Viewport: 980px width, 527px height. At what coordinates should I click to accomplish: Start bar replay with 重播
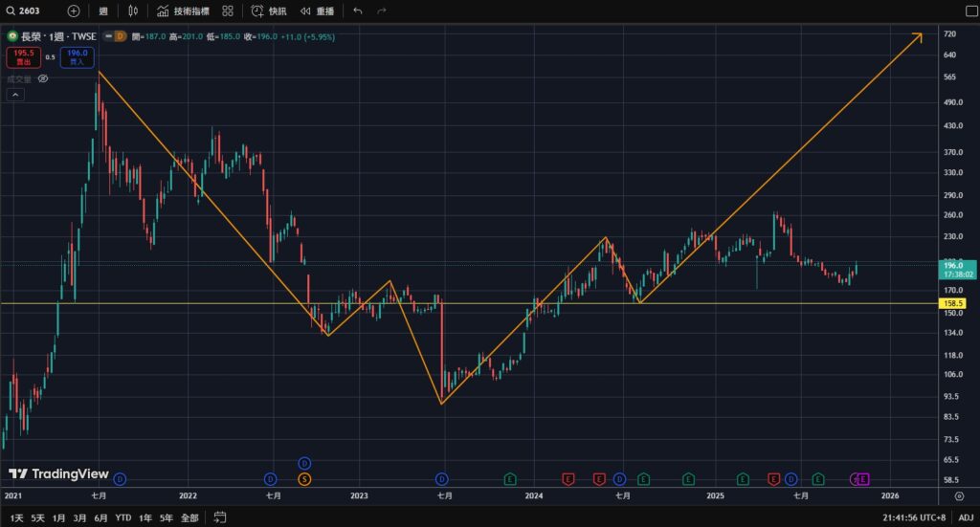tap(318, 11)
